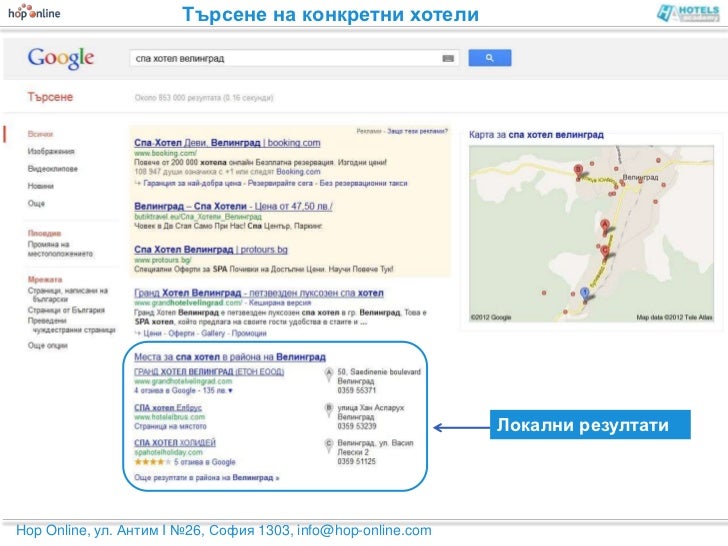Click map marker B pin on the map
Screen dimensions: 728x546
[578, 172]
